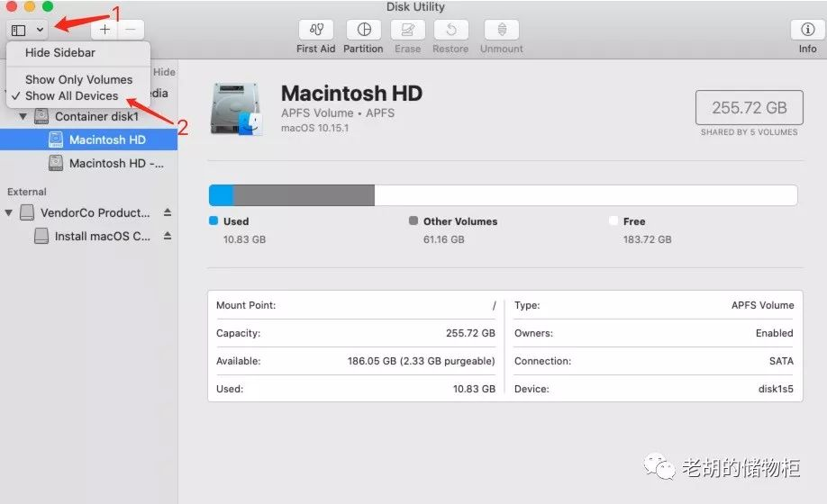Collapse the VendorCo Product disclosure triangle
This screenshot has width=827, height=504.
[8, 212]
